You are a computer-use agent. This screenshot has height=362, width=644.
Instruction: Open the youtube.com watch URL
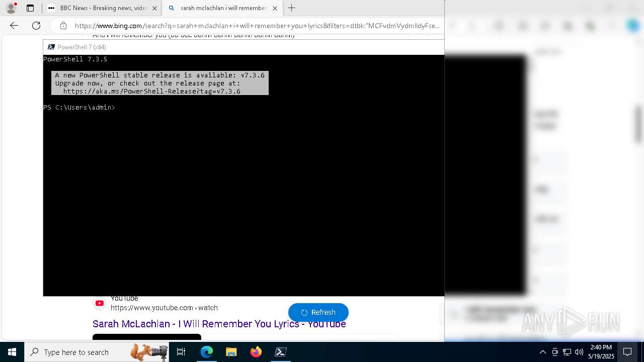point(164,308)
